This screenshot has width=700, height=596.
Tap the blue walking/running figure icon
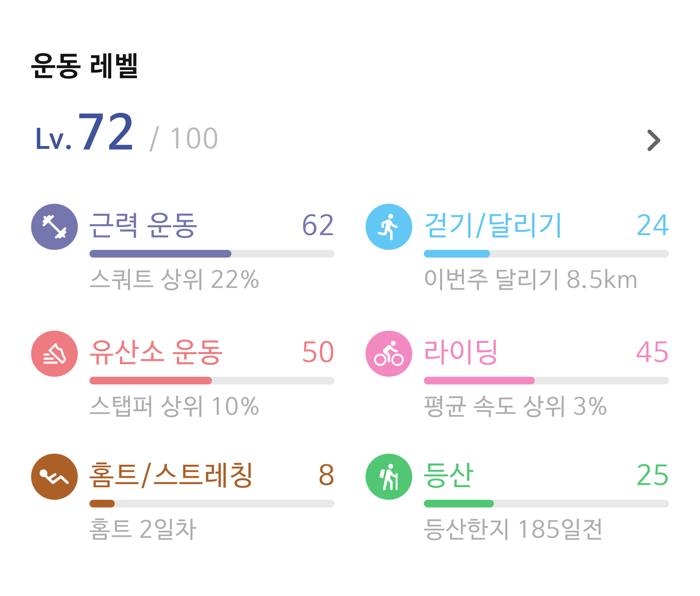pos(389,227)
